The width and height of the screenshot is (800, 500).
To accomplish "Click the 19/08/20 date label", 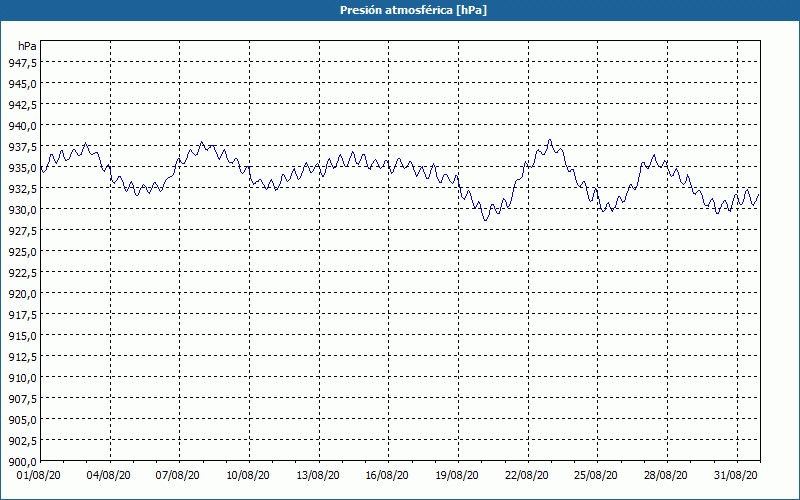I will pos(457,476).
